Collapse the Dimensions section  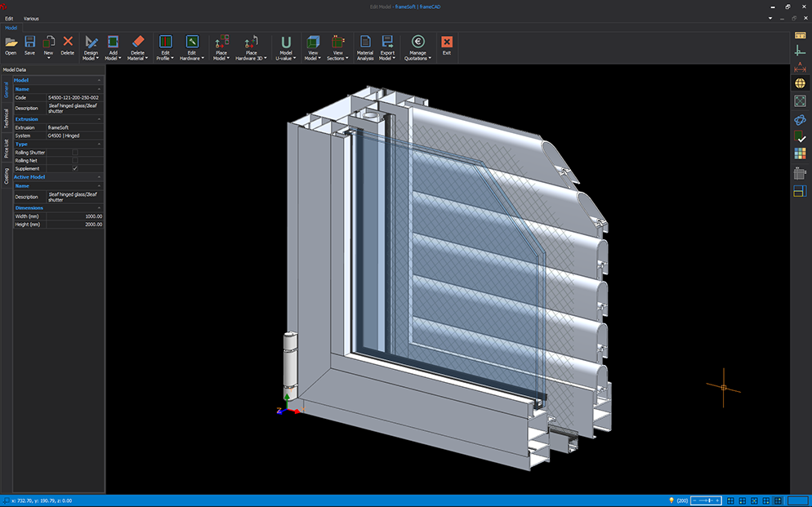(99, 208)
